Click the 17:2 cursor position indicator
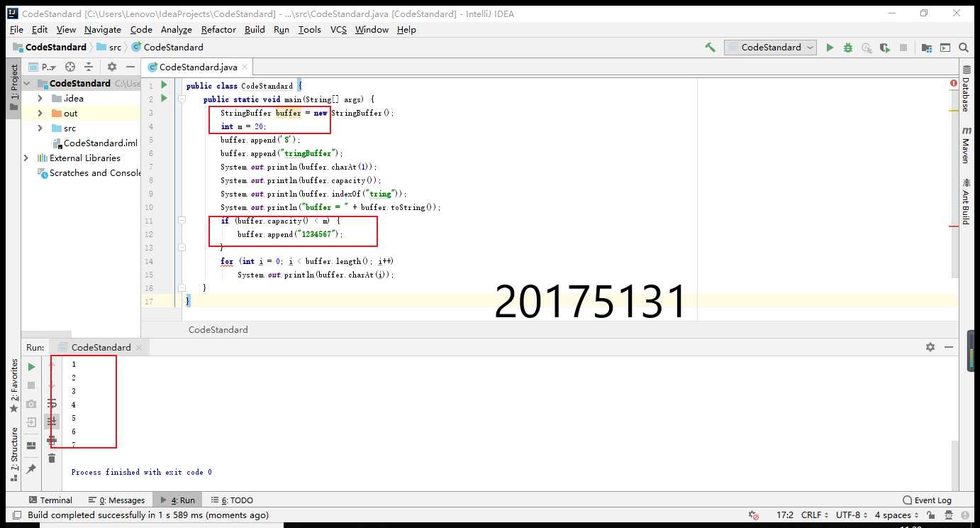980x528 pixels. tap(785, 515)
